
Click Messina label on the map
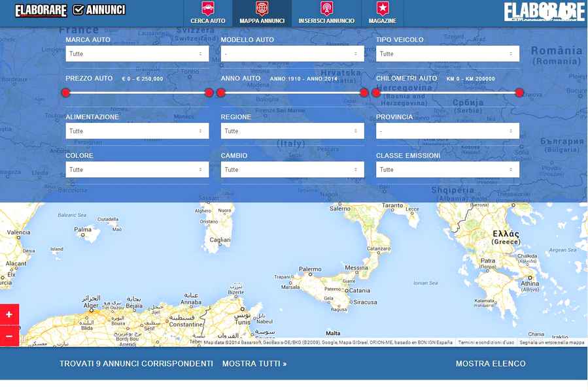(356, 268)
